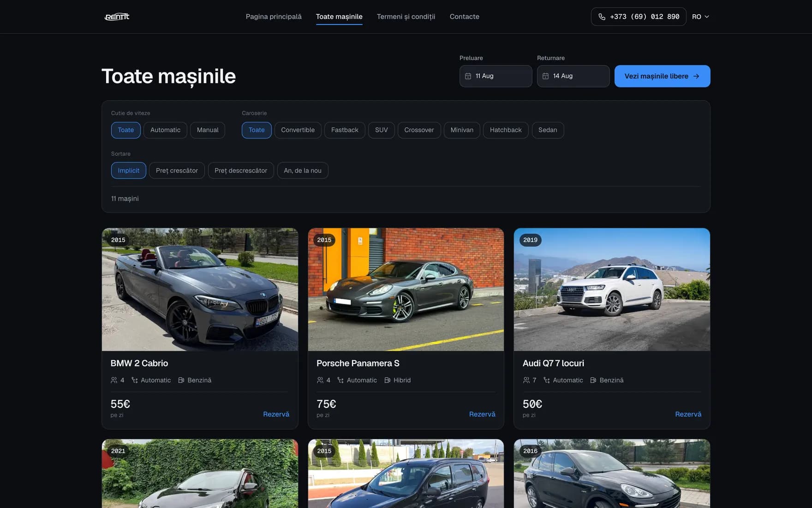Select Toate under Caroserie
Screen dimensions: 812x508
click(x=257, y=130)
